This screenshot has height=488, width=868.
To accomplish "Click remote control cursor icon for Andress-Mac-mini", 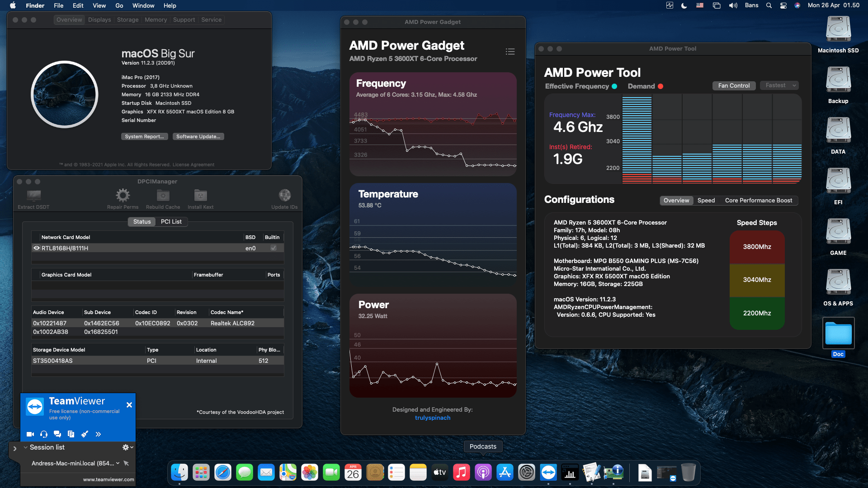I will (126, 463).
